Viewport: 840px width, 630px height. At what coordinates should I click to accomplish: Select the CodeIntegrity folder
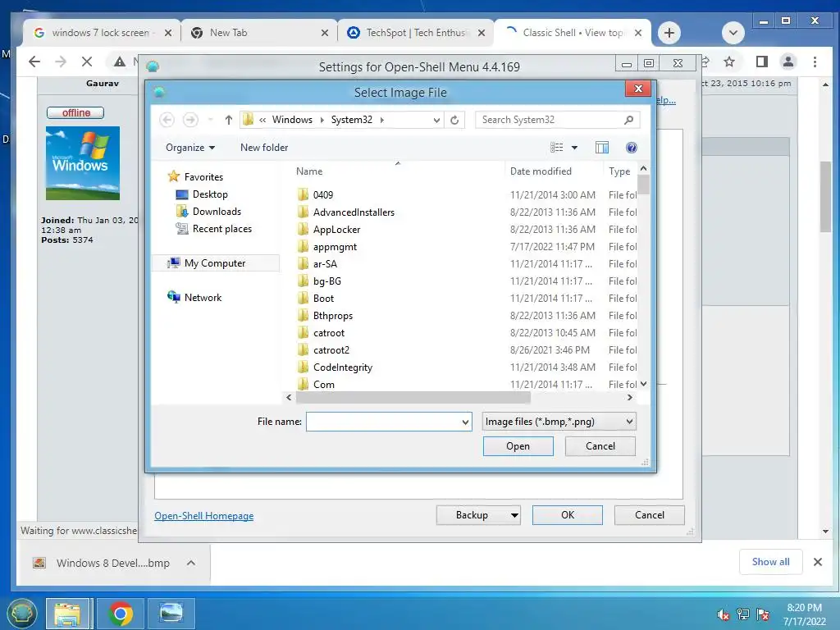click(342, 367)
